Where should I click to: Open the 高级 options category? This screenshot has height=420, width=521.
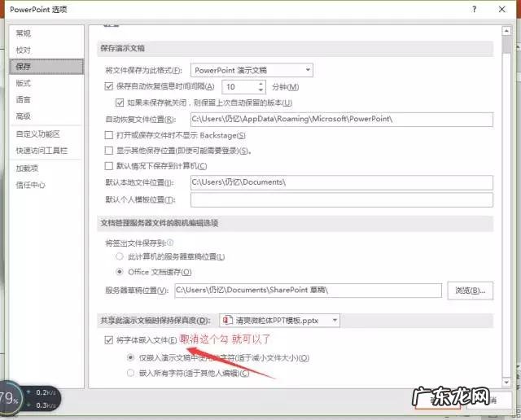24,116
